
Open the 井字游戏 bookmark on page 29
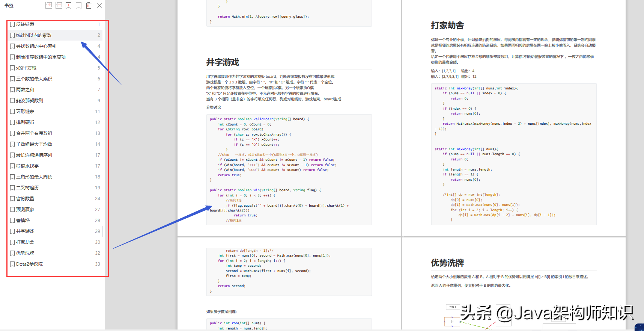(56, 231)
